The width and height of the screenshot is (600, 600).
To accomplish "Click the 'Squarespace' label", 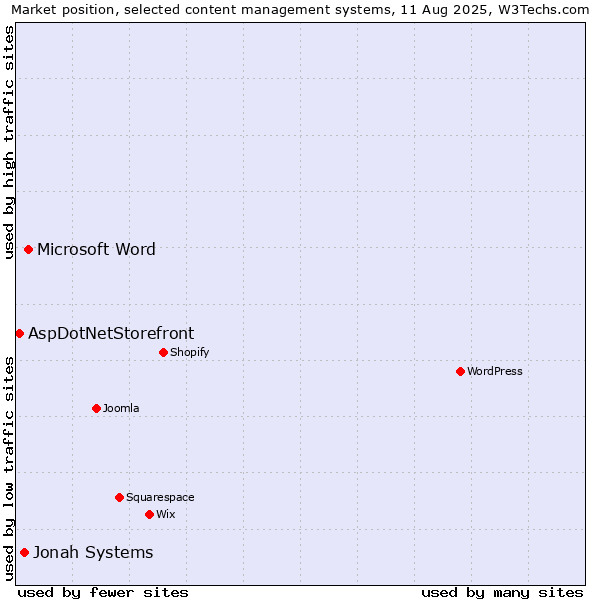I will (160, 497).
